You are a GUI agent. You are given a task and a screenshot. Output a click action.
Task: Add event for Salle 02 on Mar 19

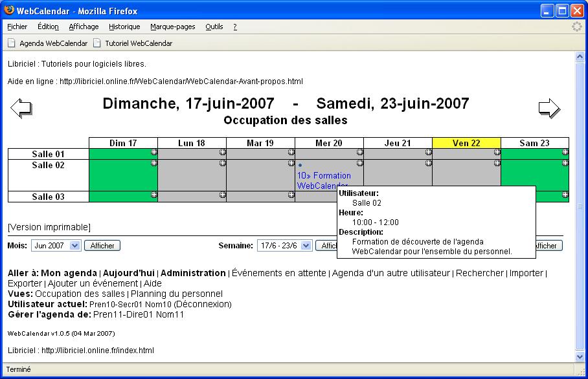tap(291, 163)
